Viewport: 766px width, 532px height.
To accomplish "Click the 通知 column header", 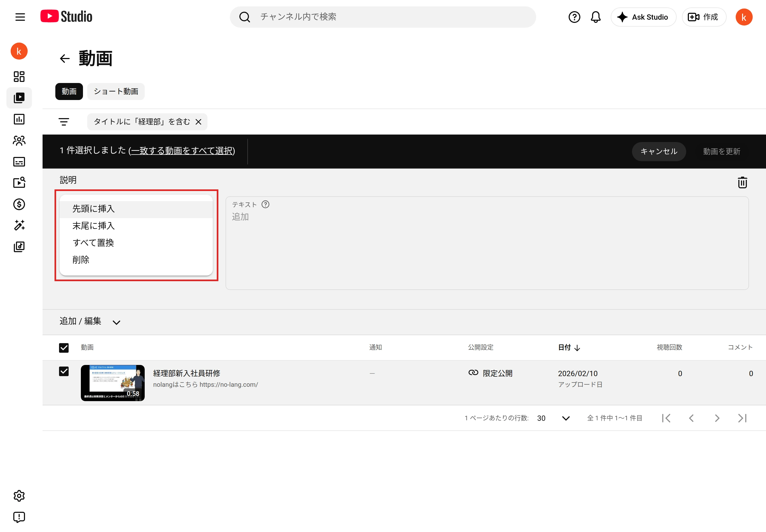I will pos(375,347).
